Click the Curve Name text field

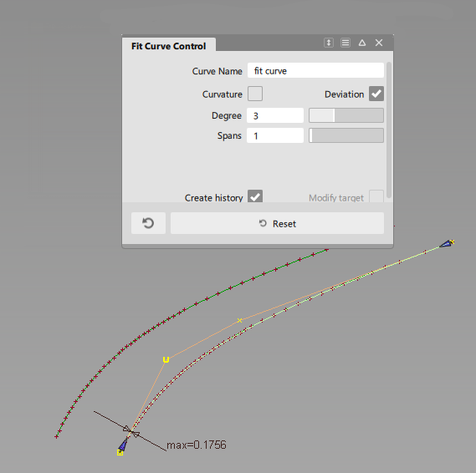click(x=315, y=71)
